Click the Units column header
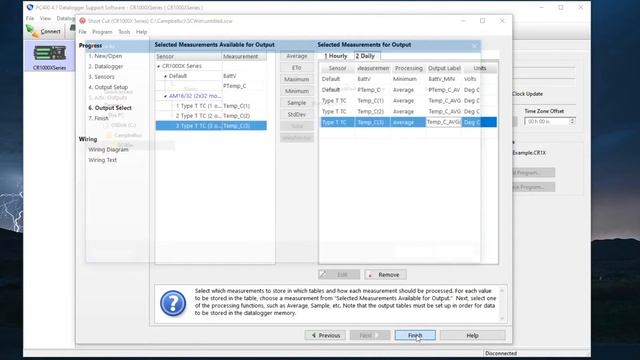Screen dimensions: 640x360 (480, 68)
